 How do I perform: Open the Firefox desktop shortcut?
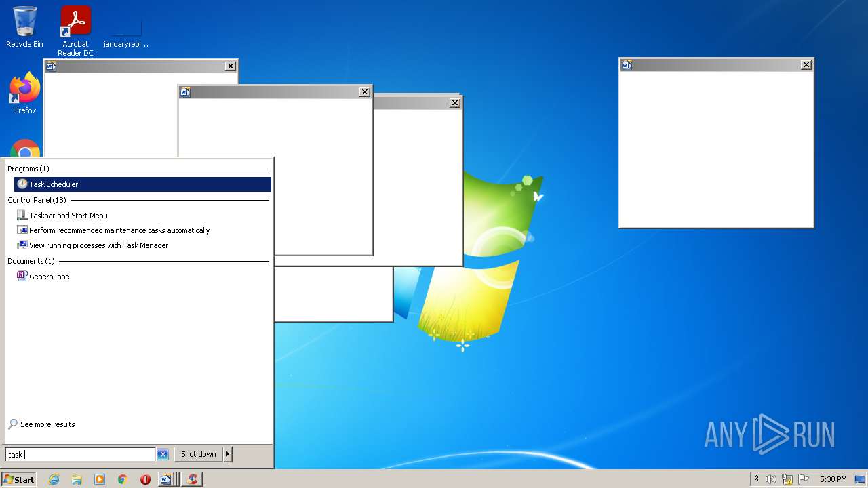pyautogui.click(x=24, y=94)
